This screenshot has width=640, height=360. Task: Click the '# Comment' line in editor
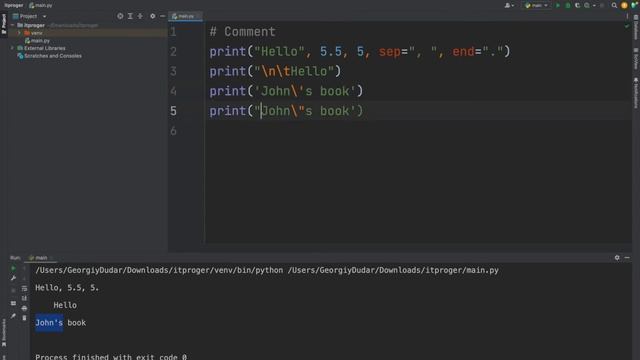[242, 32]
